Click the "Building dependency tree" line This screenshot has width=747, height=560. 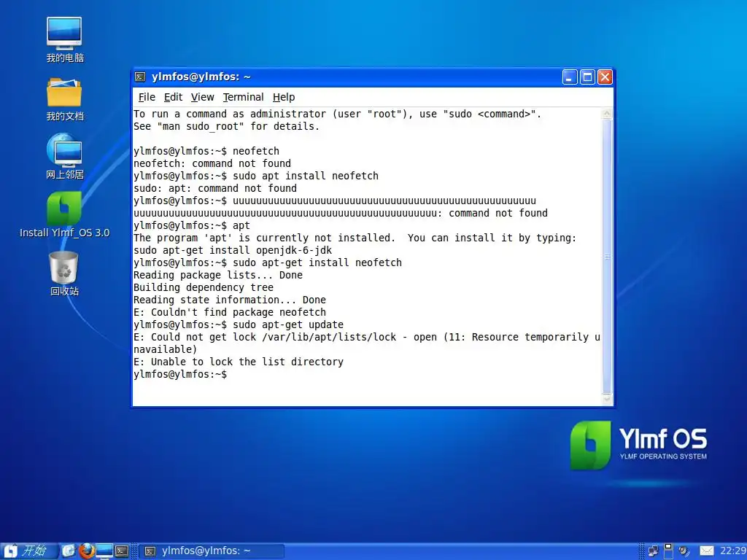[x=204, y=287]
